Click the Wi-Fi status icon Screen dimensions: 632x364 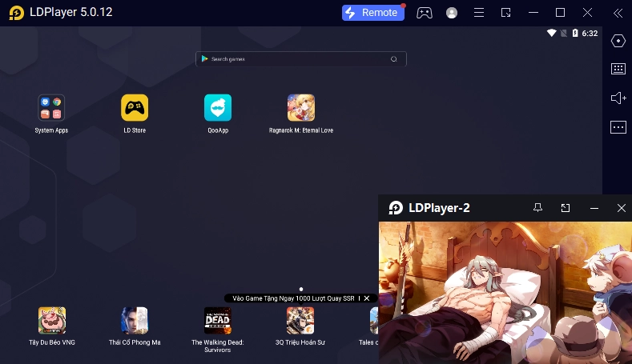click(551, 33)
